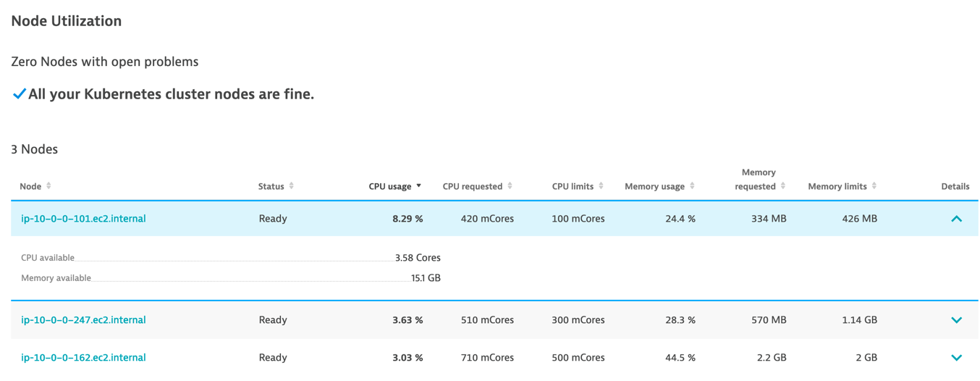
Task: Click the Memory usage column header
Action: (654, 186)
